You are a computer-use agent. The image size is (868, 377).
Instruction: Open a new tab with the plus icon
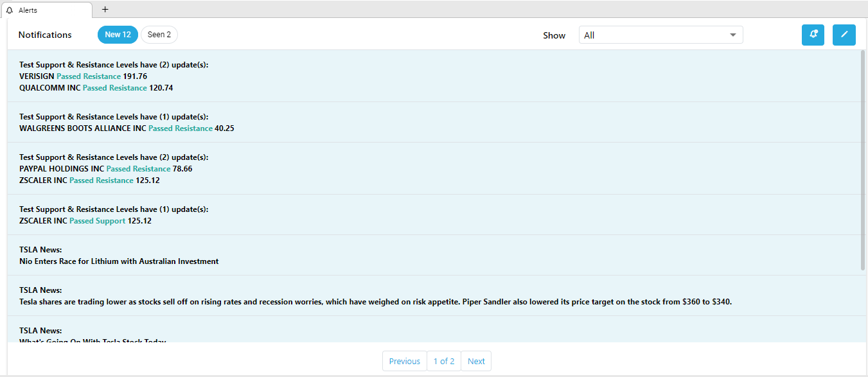pos(105,9)
